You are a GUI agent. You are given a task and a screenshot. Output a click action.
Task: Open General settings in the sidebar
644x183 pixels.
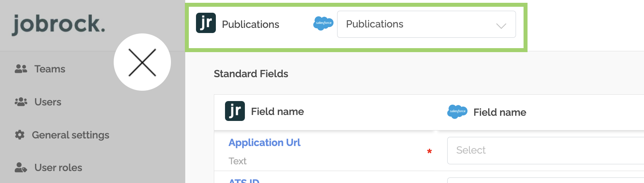pos(70,135)
